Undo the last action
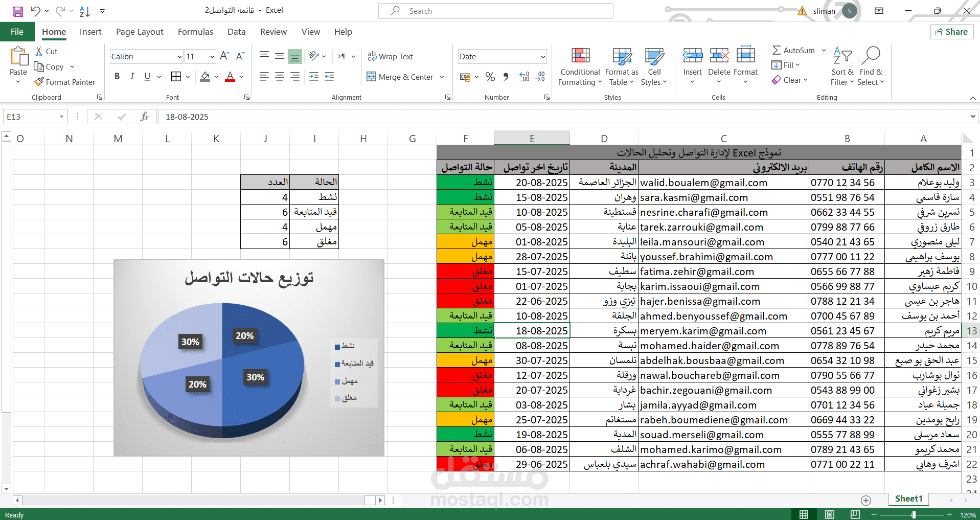This screenshot has height=520, width=980. (35, 11)
